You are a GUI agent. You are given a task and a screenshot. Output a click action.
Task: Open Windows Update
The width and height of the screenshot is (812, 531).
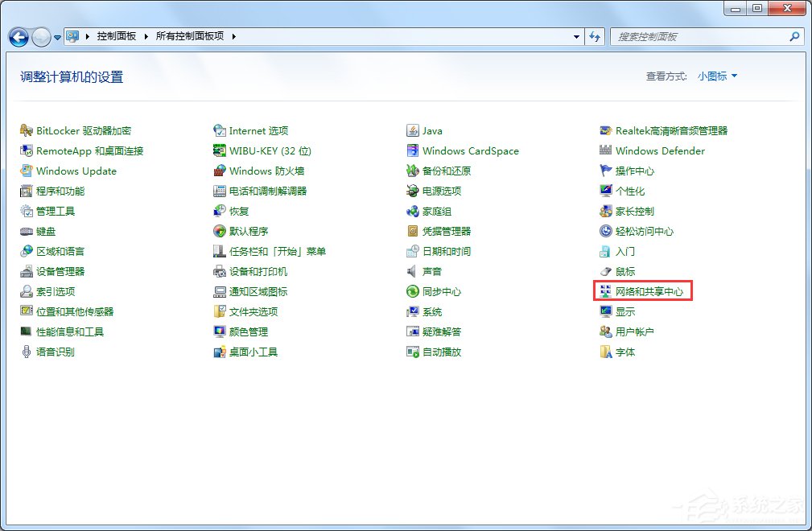(x=77, y=171)
